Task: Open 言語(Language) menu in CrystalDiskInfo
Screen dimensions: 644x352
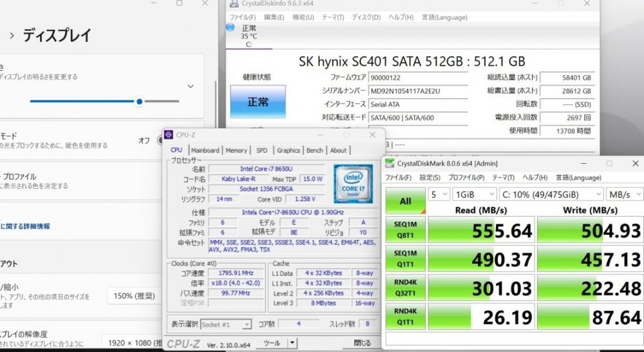Action: [444, 17]
